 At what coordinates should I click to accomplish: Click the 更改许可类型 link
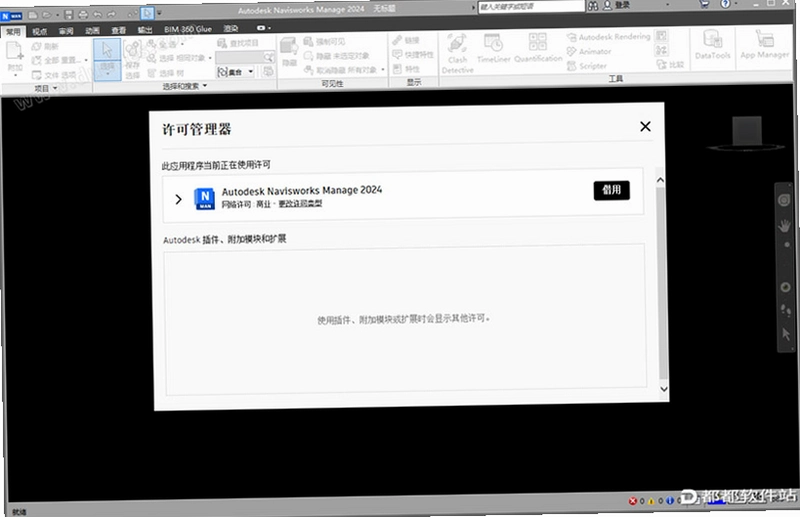tap(300, 203)
